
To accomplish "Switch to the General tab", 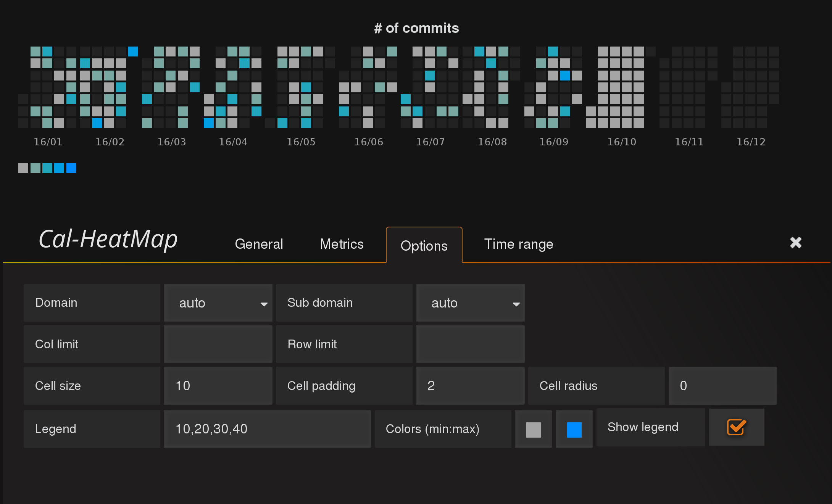I will point(259,244).
